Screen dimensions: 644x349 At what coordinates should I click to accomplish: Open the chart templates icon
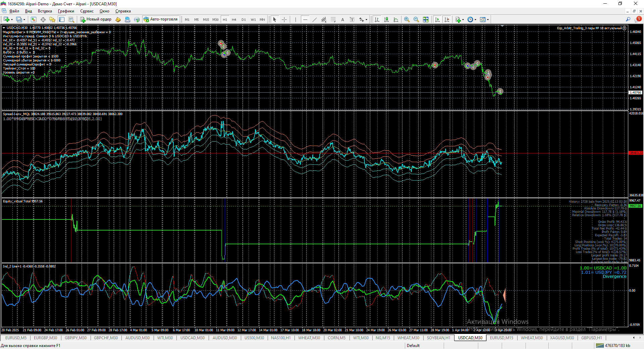pos(483,19)
